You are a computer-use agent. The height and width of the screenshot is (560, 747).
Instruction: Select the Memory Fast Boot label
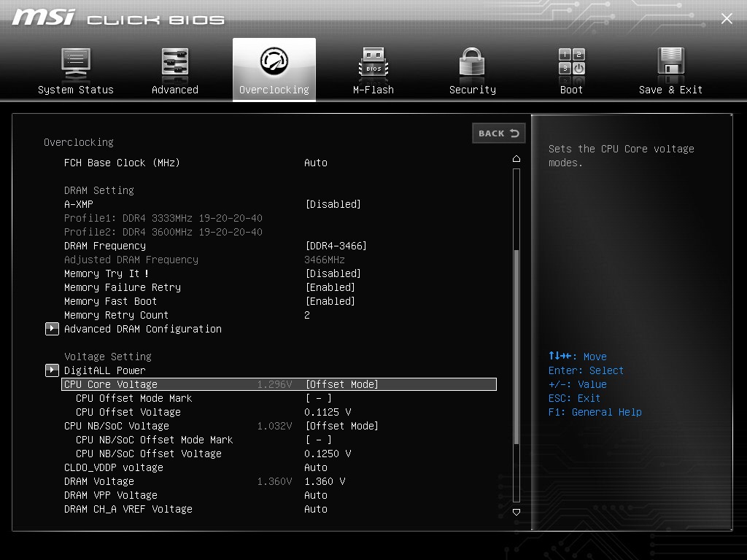(x=111, y=301)
